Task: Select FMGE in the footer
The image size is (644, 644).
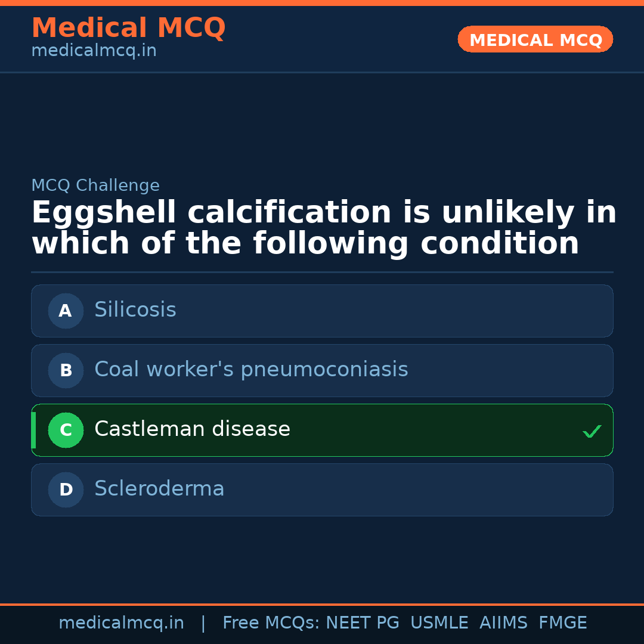Action: point(562,623)
